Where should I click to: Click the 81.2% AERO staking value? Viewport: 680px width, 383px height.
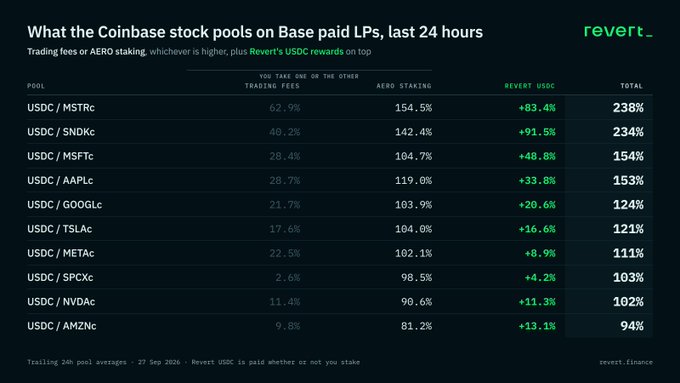pyautogui.click(x=416, y=326)
